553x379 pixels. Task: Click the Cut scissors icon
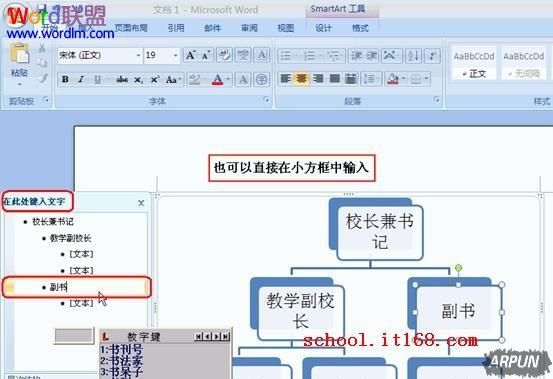click(x=42, y=48)
